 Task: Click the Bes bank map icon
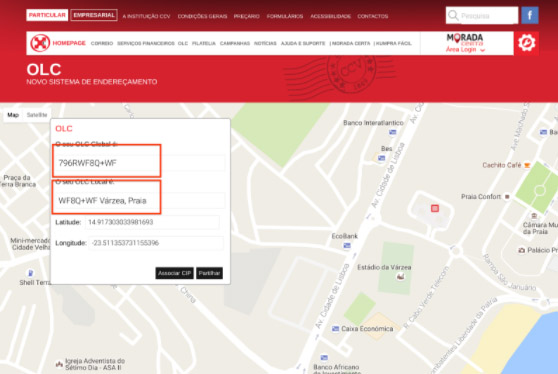(381, 158)
